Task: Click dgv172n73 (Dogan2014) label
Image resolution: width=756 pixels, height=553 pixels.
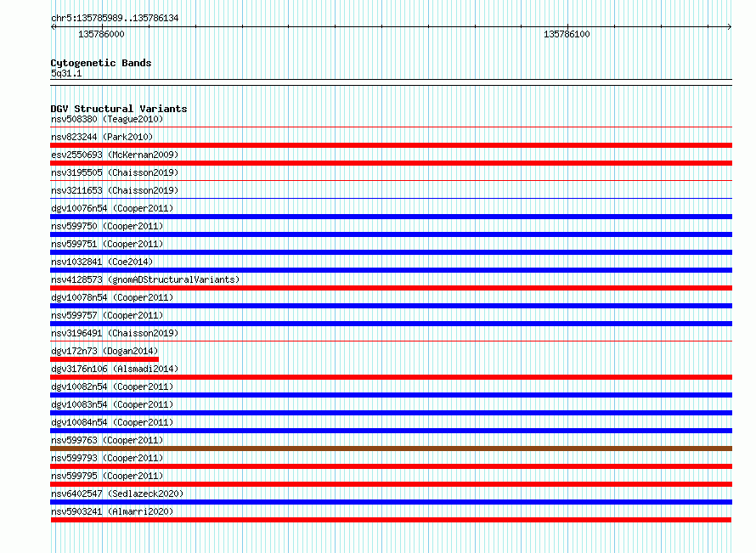Action: (x=104, y=351)
